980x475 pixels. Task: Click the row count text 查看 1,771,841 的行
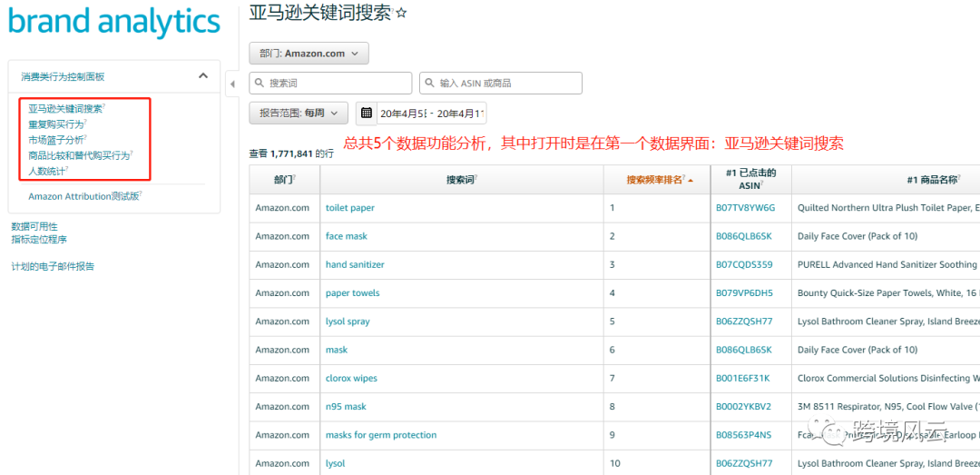click(x=291, y=153)
